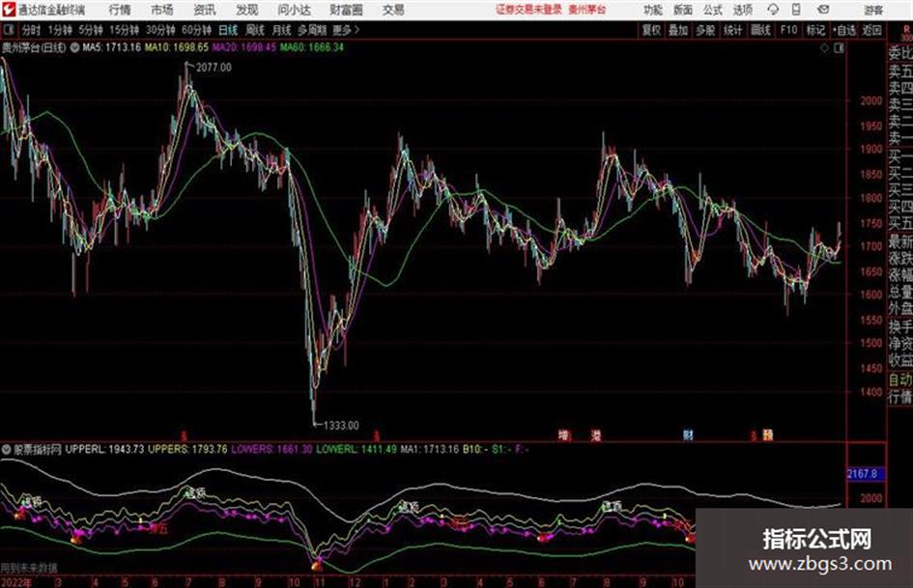913x588 pixels.
Task: Click the 1333.00 low price label on chart
Action: (341, 426)
